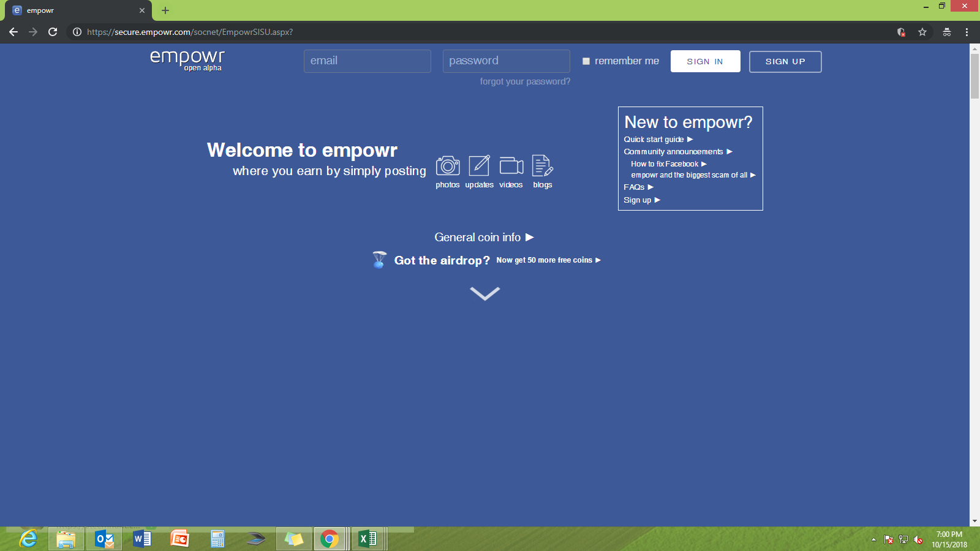The image size is (980, 551).
Task: Open a new Chrome tab
Action: click(165, 10)
